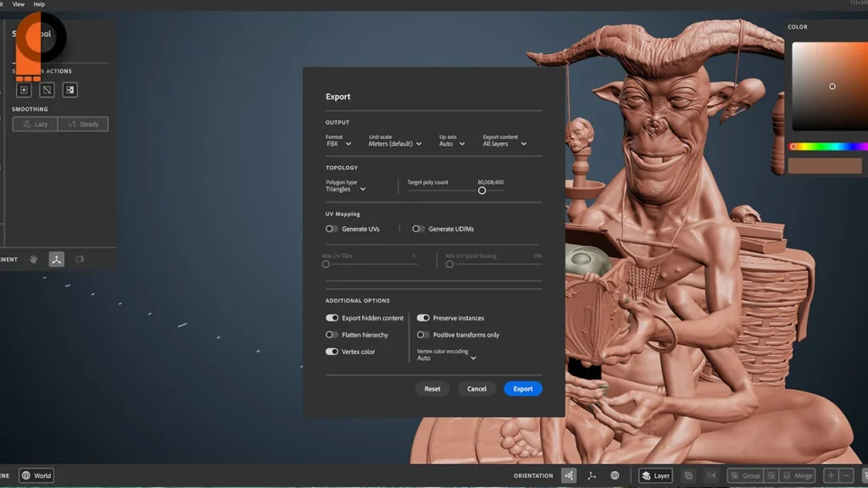Click the globe orientation icon in bottom toolbar
The image size is (868, 488).
click(615, 475)
